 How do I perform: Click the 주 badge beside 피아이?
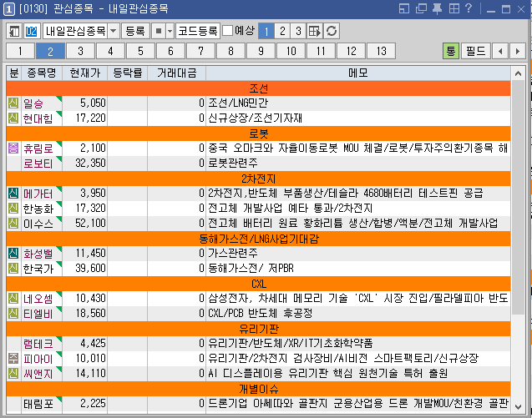click(13, 358)
